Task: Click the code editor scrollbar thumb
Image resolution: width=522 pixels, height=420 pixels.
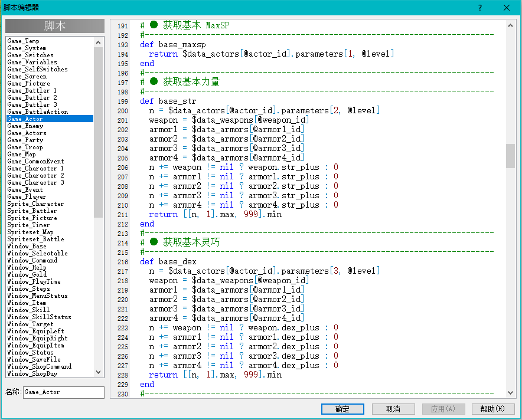Action: 510,156
